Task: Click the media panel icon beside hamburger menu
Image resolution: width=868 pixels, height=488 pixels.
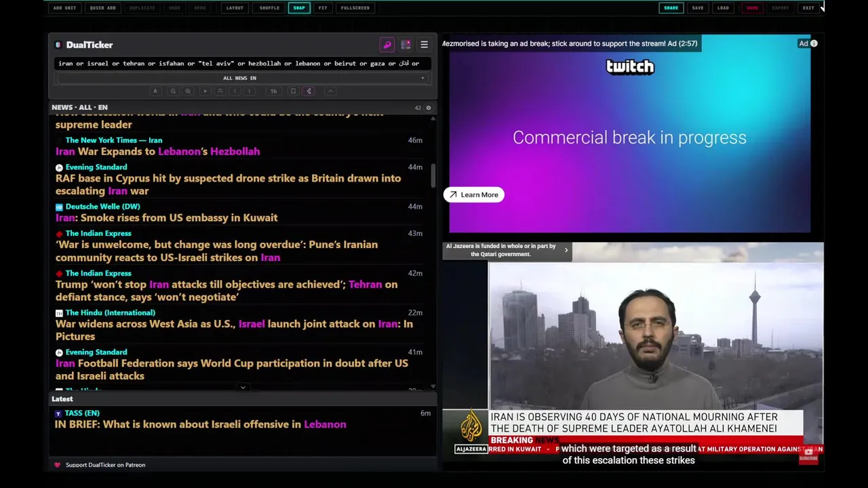Action: [406, 45]
